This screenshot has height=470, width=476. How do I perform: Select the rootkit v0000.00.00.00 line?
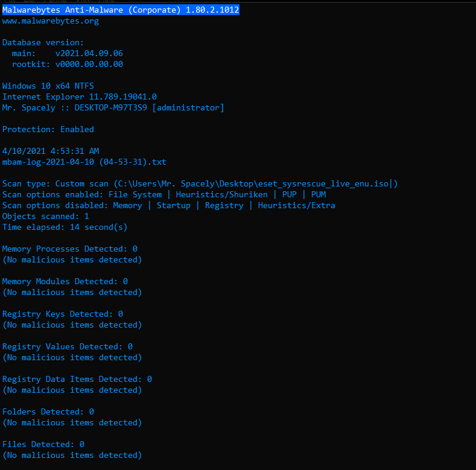68,65
